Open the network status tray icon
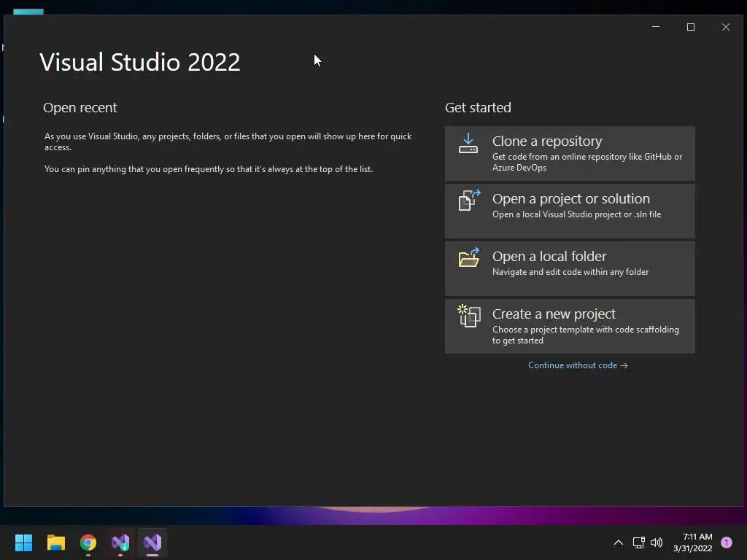Screen dimensions: 747x560 point(638,542)
